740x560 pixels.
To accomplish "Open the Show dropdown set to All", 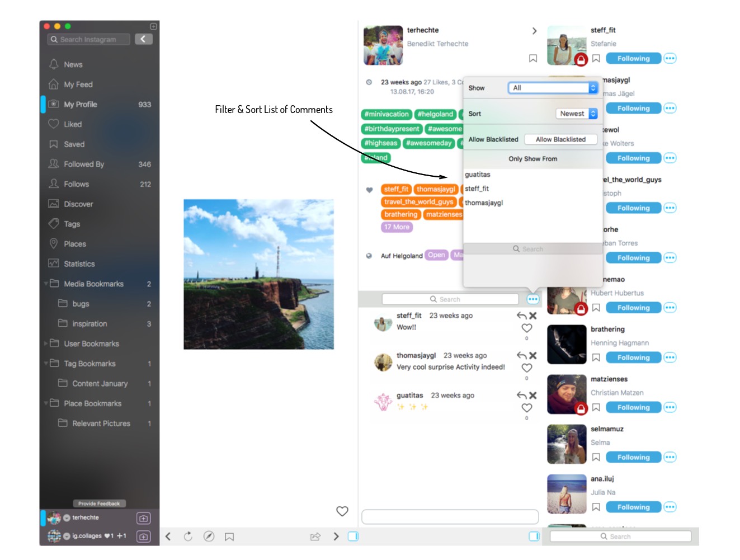I will [x=553, y=88].
